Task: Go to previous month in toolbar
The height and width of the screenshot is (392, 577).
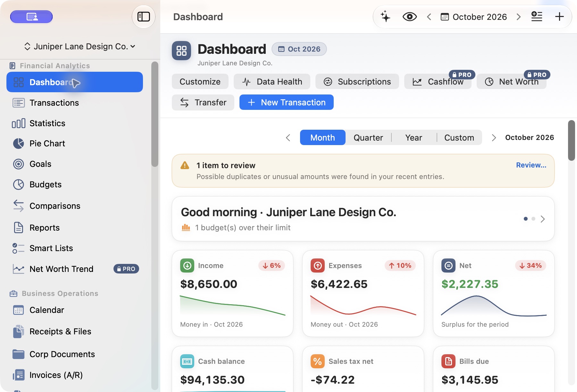Action: [x=429, y=17]
